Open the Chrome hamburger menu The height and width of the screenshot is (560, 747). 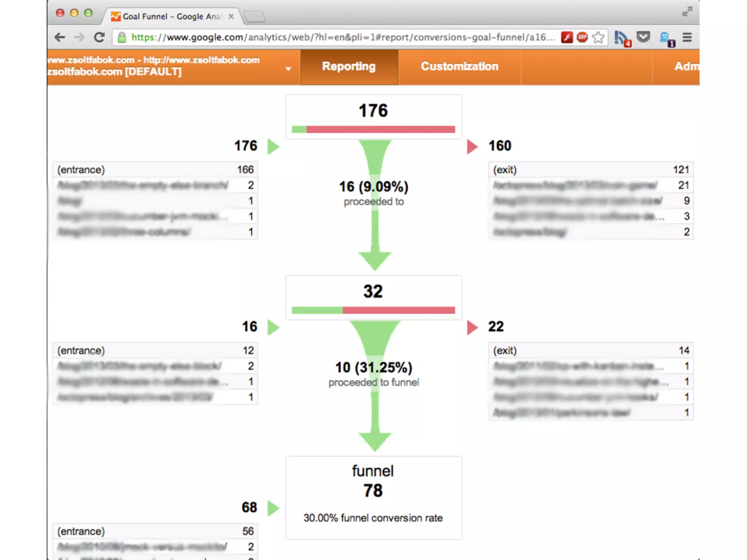pyautogui.click(x=687, y=37)
